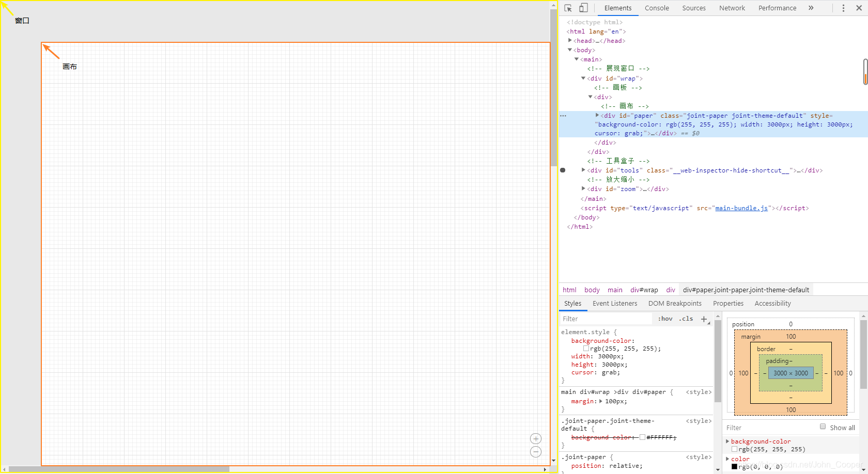Zoom in with the plus icon on canvas
868x474 pixels.
click(x=536, y=438)
